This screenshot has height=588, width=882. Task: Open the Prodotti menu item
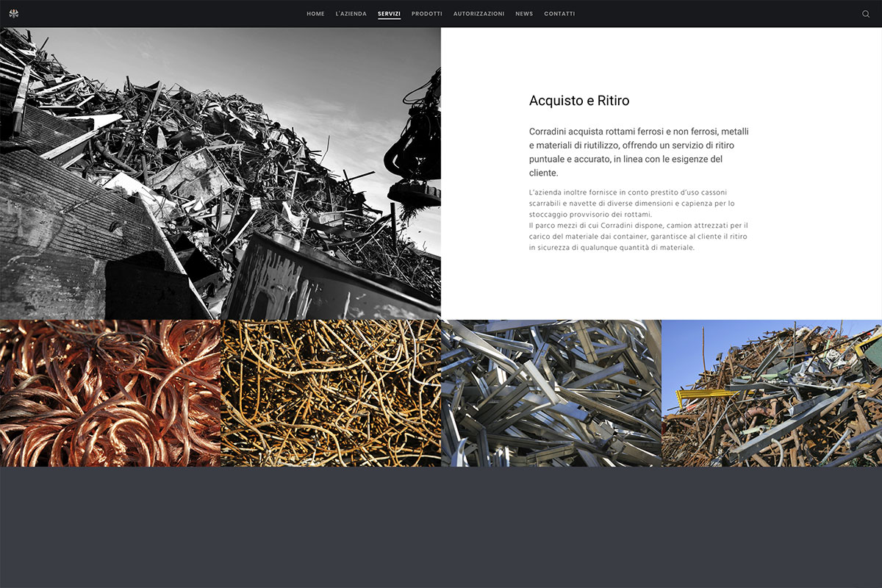pyautogui.click(x=427, y=14)
